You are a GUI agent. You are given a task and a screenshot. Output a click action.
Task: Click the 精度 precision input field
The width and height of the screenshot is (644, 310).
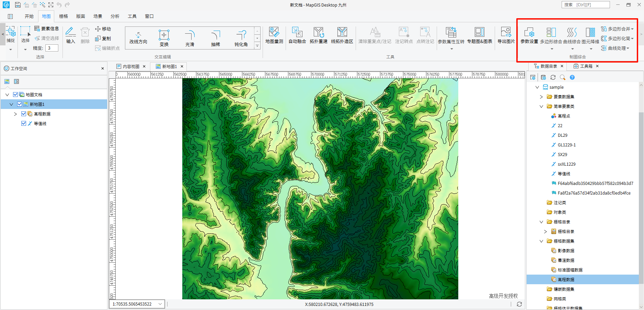pyautogui.click(x=52, y=48)
